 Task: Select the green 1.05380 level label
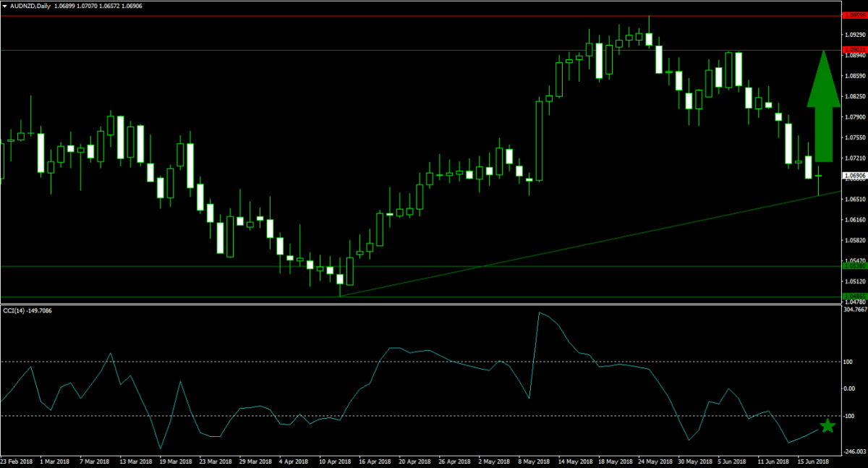tap(854, 266)
